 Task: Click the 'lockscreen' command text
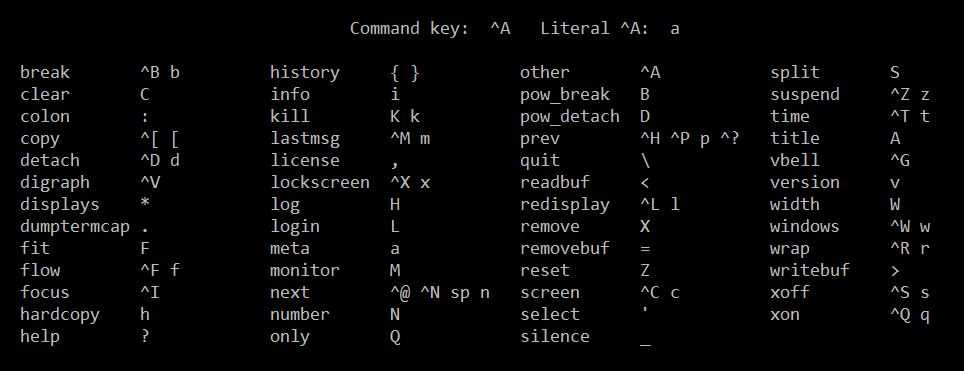[x=320, y=183]
